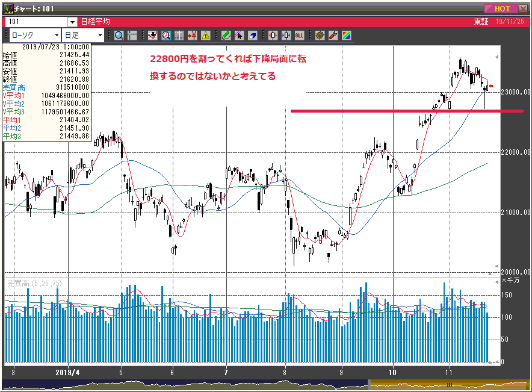Image resolution: width=532 pixels, height=392 pixels.
Task: Click the narrow candlestick width icon
Action: click(x=286, y=35)
